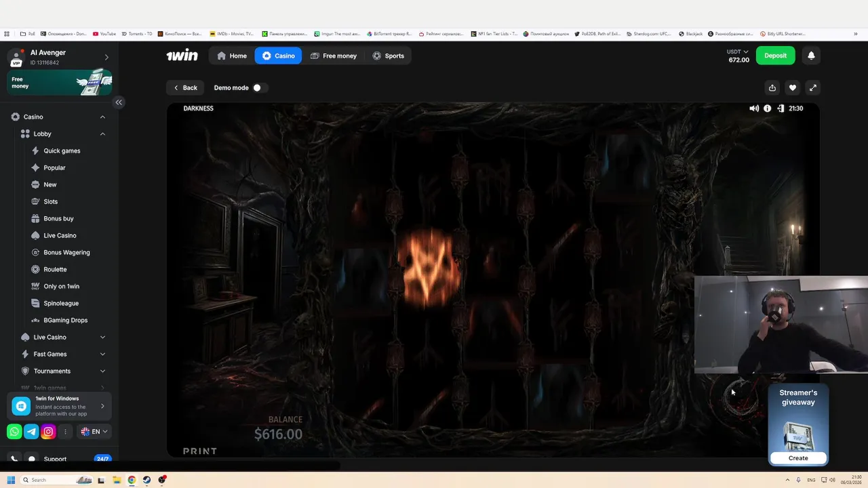Expand the Tournaments section
Viewport: 868px width, 488px height.
coord(102,371)
